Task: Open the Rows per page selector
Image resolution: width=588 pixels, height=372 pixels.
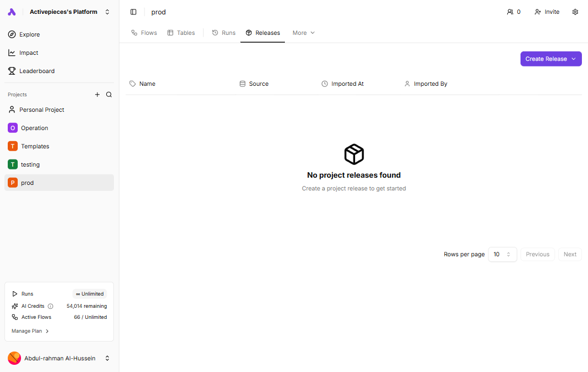Action: coord(502,254)
